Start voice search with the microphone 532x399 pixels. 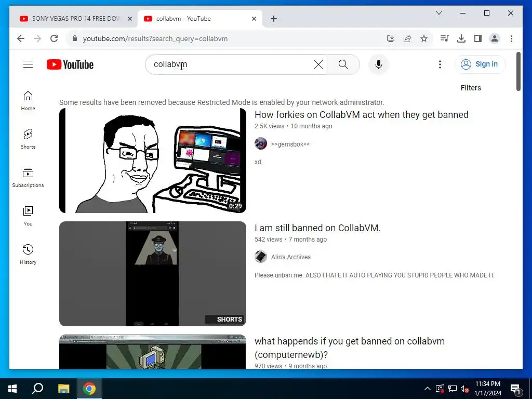click(379, 64)
